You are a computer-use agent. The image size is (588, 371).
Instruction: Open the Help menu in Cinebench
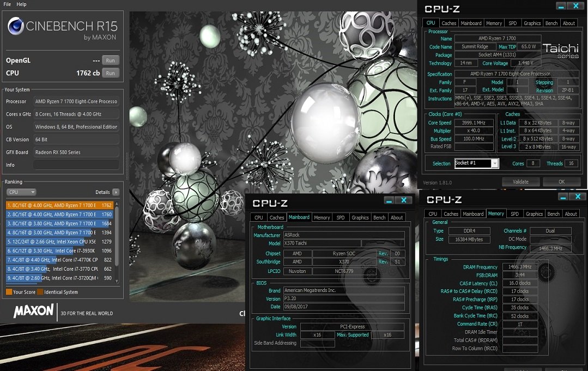coord(21,4)
